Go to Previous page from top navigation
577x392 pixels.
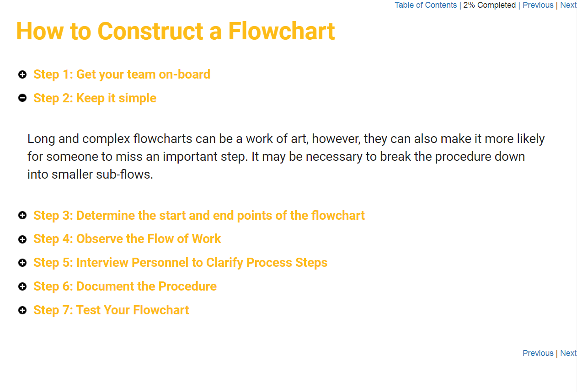click(538, 5)
